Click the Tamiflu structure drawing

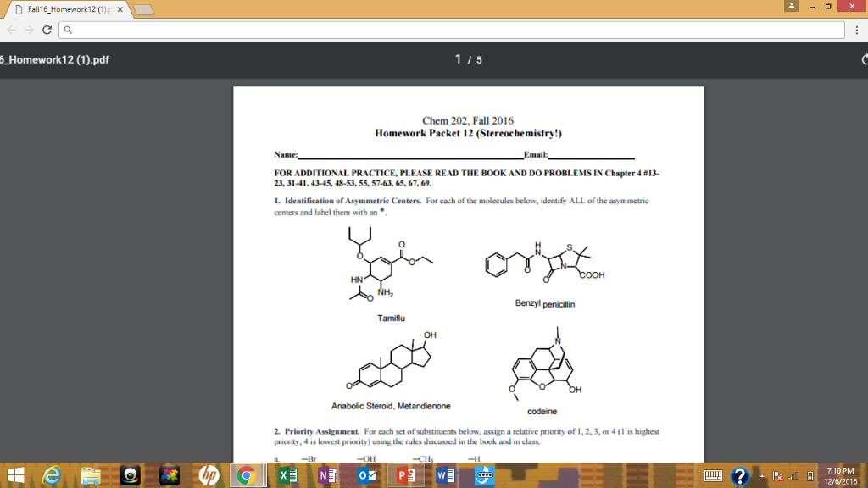pos(390,264)
